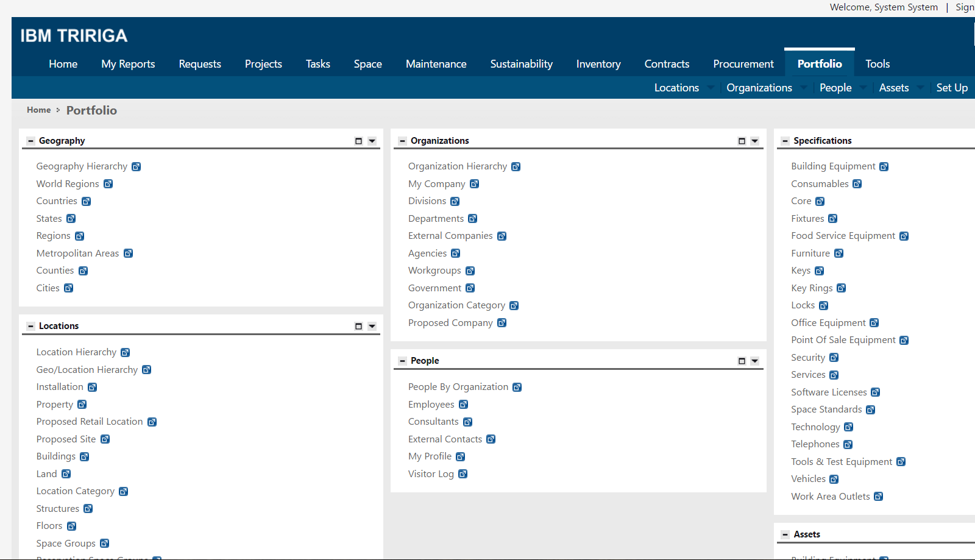The width and height of the screenshot is (975, 560).
Task: Open Geo/Location Hierarchy popup icon
Action: click(146, 370)
